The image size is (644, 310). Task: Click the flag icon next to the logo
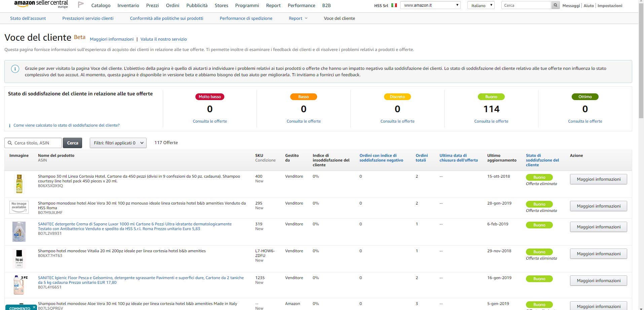click(x=81, y=5)
